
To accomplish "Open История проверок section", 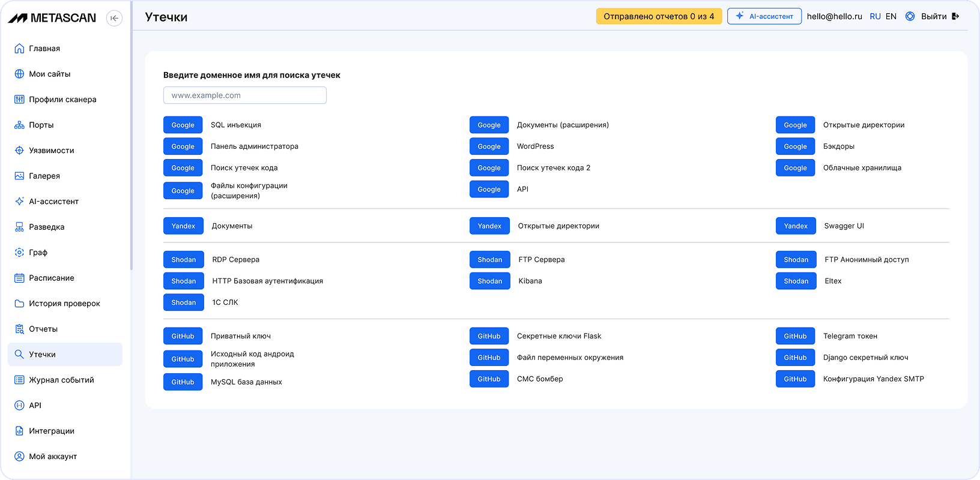I will [x=65, y=304].
